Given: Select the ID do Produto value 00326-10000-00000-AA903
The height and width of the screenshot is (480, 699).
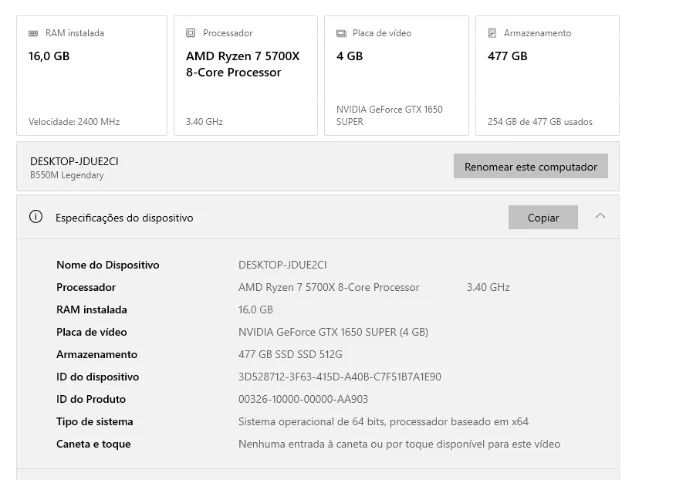Looking at the screenshot, I should tap(303, 399).
